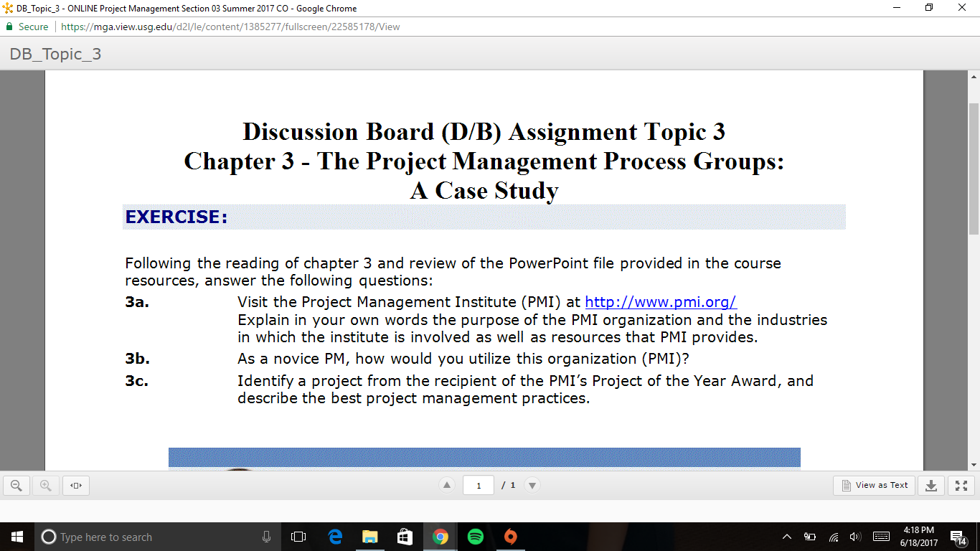
Task: Click the Secure padlock site info
Action: (27, 27)
